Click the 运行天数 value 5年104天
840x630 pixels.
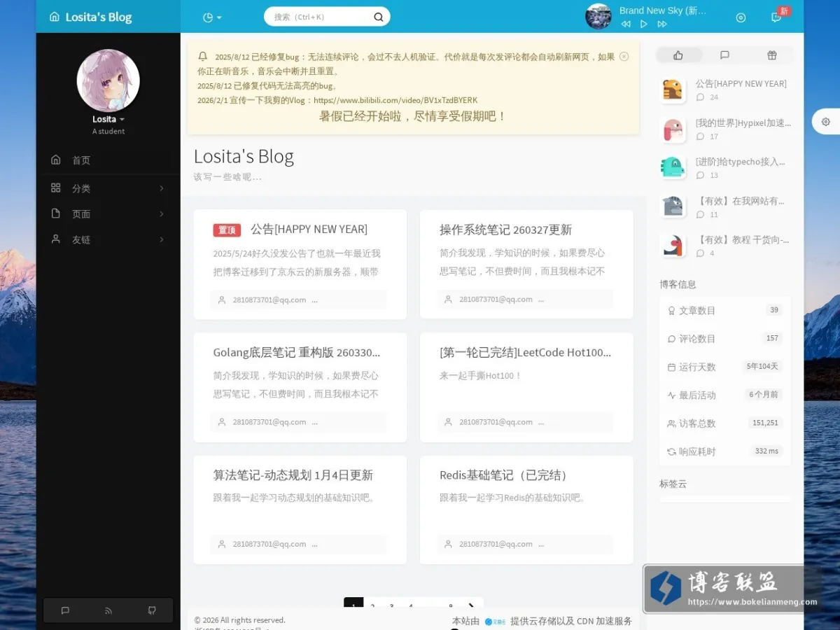762,366
